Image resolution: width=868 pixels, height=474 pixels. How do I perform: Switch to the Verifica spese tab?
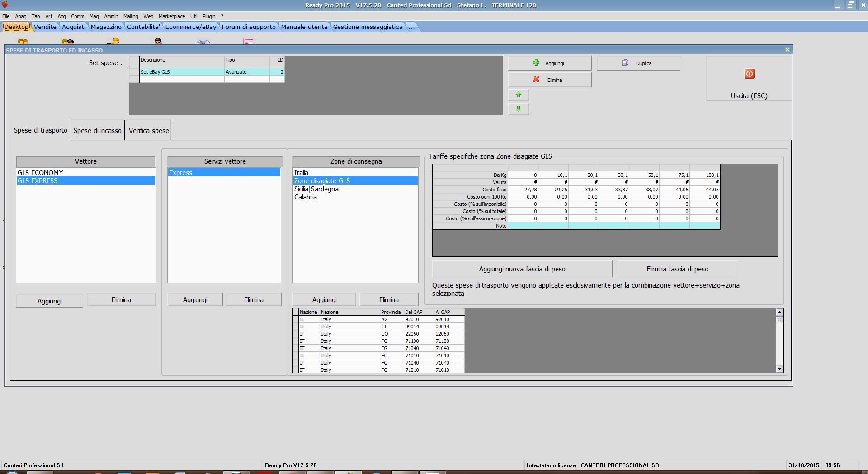(x=149, y=131)
